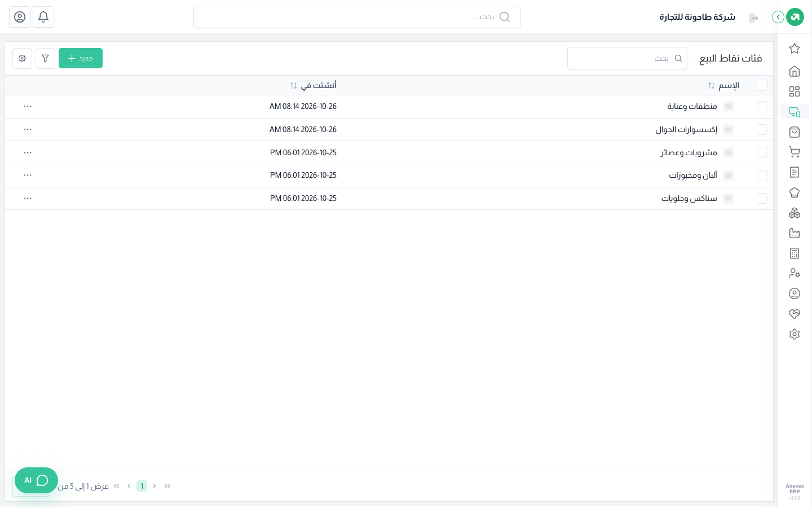Open the favorites star in sidebar
This screenshot has width=812, height=508.
tap(795, 49)
